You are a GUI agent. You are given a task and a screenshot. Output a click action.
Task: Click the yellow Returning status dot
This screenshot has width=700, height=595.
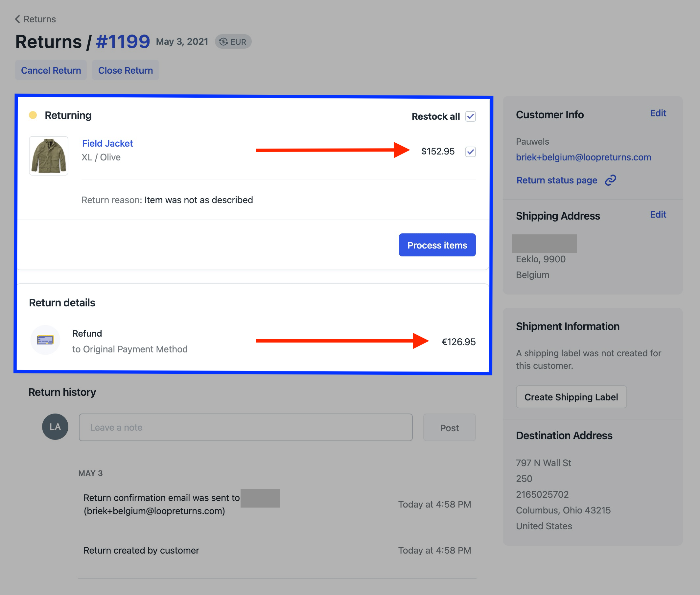(x=33, y=115)
